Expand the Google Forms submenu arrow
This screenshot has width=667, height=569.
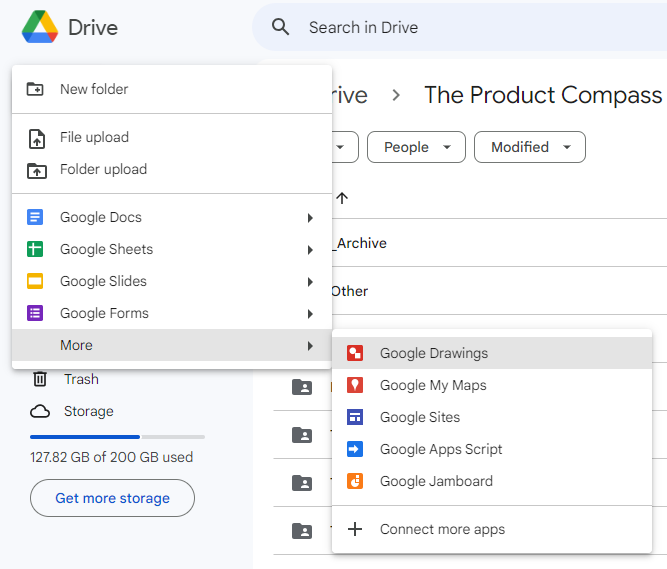(x=310, y=314)
